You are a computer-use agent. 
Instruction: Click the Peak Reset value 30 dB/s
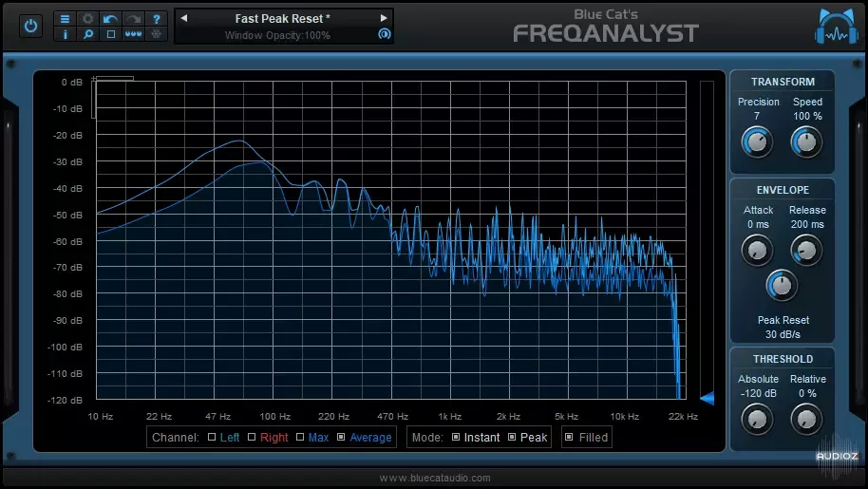click(783, 334)
